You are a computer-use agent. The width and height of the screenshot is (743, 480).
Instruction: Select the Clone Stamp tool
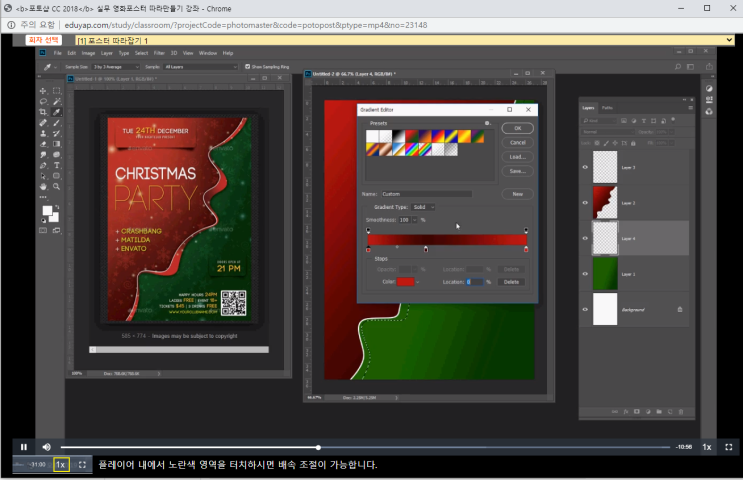(43, 134)
